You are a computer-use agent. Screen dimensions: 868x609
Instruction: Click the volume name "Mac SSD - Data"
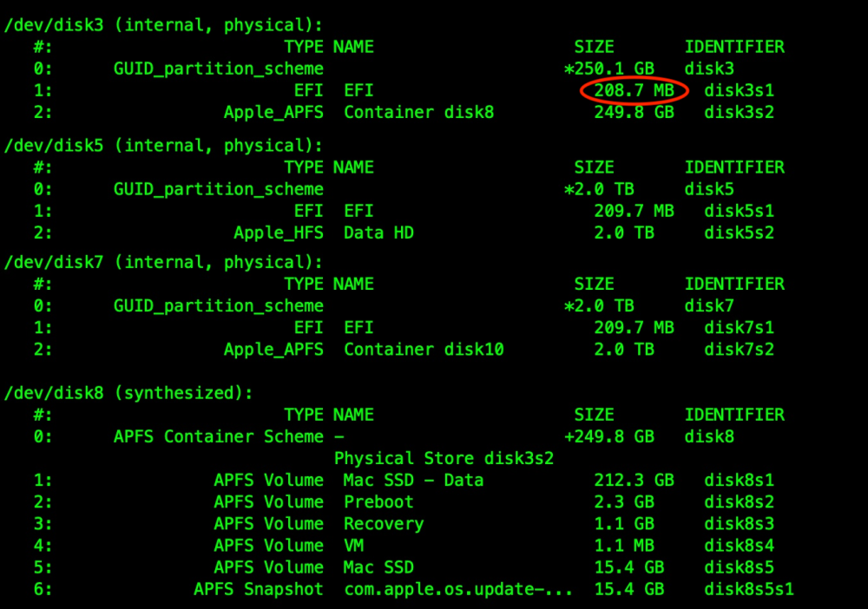click(x=413, y=480)
